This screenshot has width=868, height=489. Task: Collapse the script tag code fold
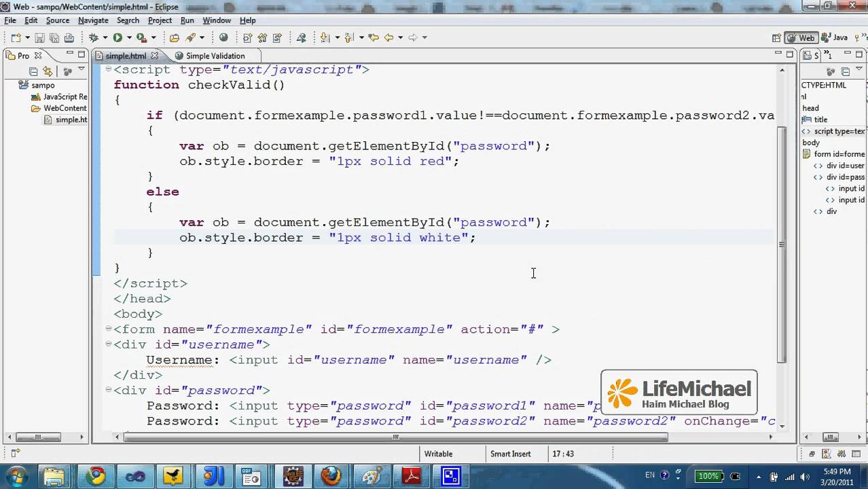[x=109, y=69]
